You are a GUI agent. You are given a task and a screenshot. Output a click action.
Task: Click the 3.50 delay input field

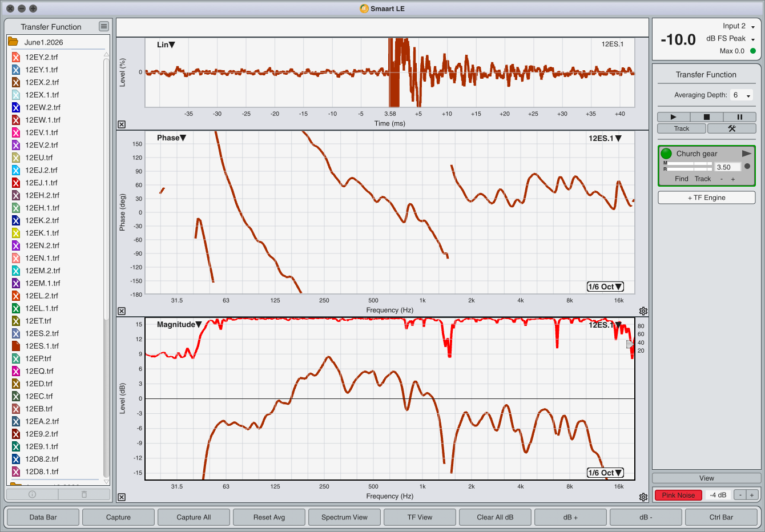(x=728, y=167)
